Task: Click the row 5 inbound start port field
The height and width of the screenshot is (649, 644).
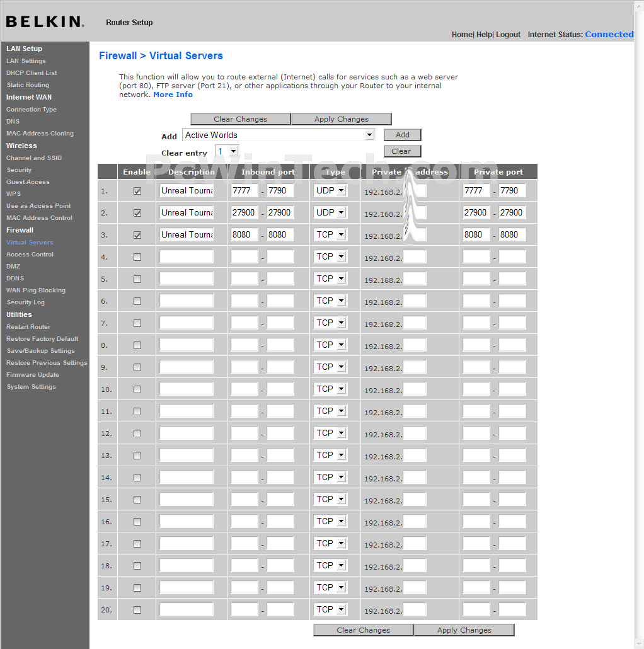Action: pos(244,279)
